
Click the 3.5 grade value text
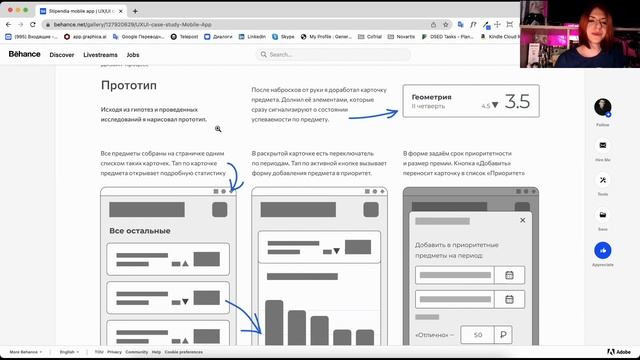tap(517, 101)
